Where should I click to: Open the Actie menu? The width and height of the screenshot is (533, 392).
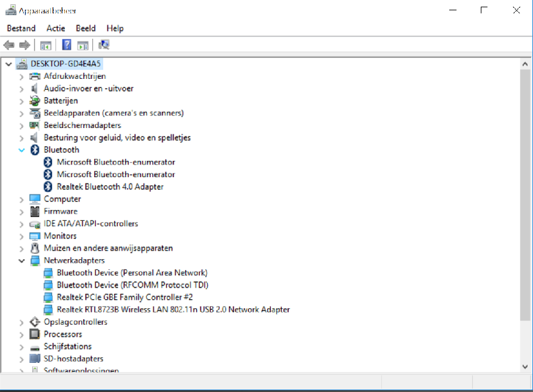[x=56, y=28]
